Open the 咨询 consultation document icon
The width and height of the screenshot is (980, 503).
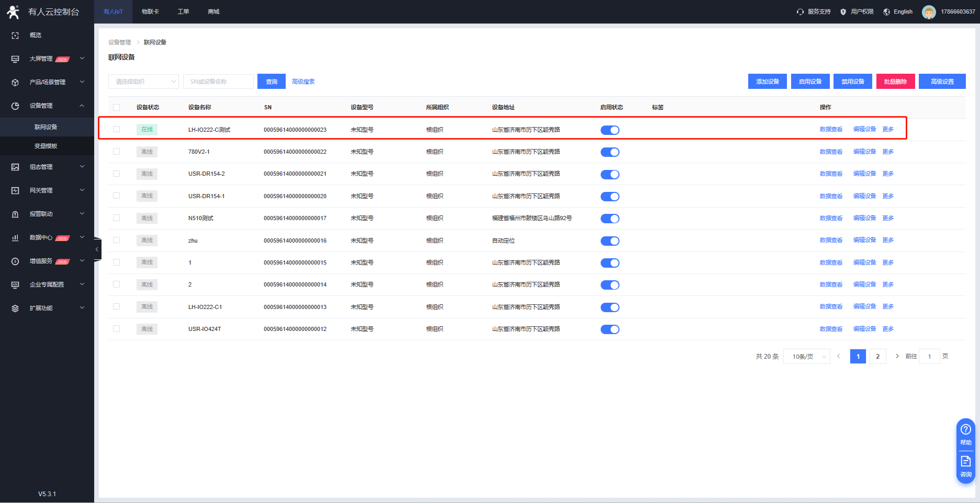coord(965,462)
